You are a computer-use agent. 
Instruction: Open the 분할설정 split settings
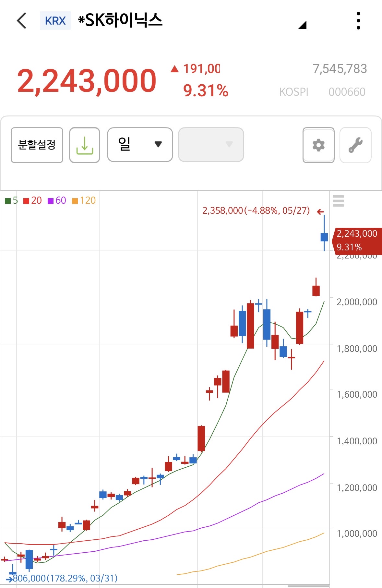click(37, 145)
